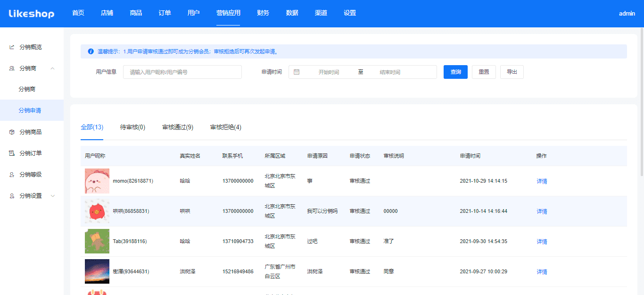This screenshot has height=295, width=644.
Task: Open 渠道 in top navigation
Action: click(x=321, y=13)
